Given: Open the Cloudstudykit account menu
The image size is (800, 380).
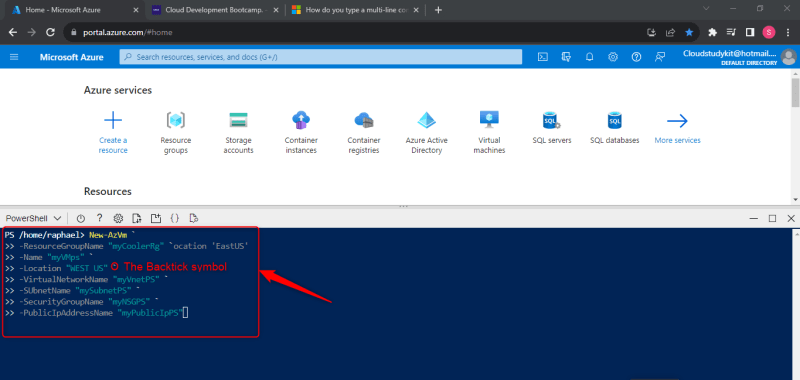Looking at the screenshot, I should pos(739,57).
